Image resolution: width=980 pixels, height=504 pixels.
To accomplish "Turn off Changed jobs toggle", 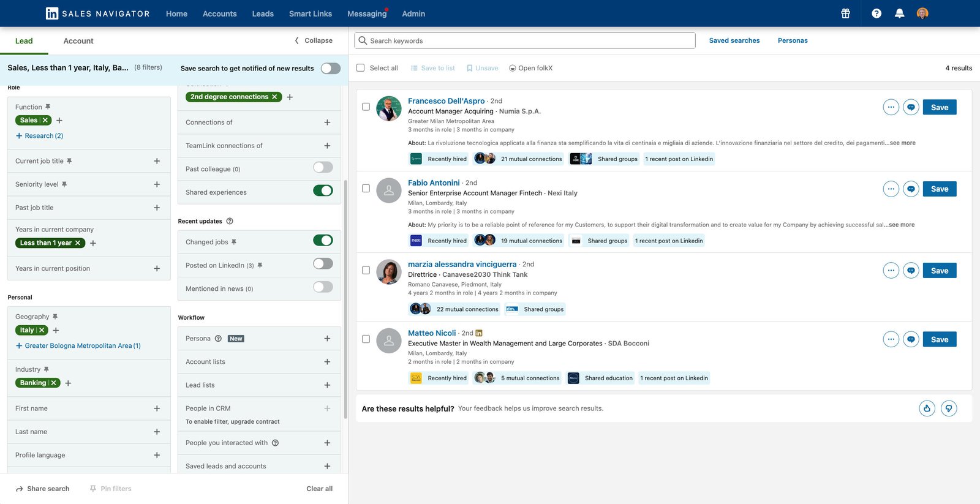I will [x=323, y=240].
